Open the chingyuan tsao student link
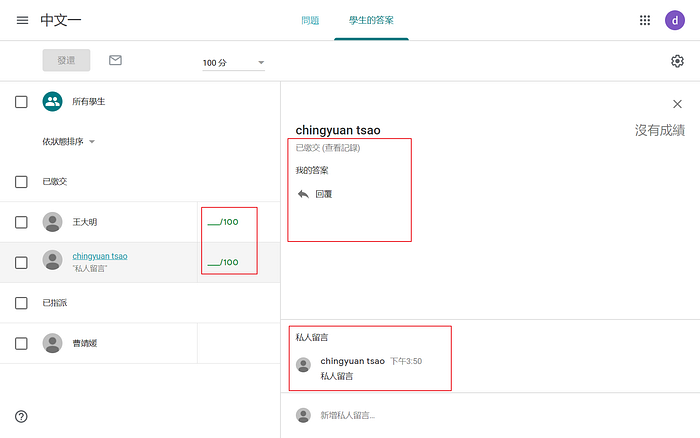Screen dimensions: 700x438 click(x=100, y=256)
